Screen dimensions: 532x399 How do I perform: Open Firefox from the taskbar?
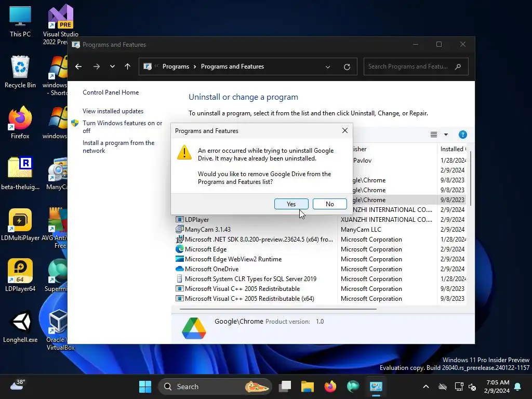[330, 387]
